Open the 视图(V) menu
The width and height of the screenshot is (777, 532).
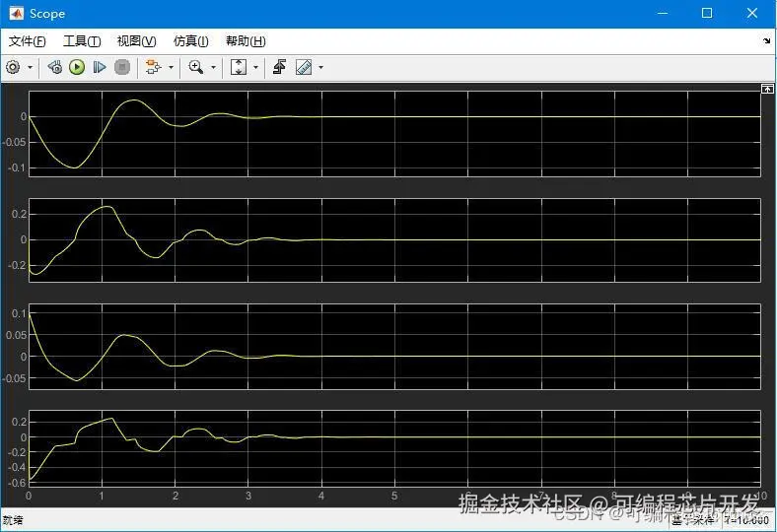(136, 41)
